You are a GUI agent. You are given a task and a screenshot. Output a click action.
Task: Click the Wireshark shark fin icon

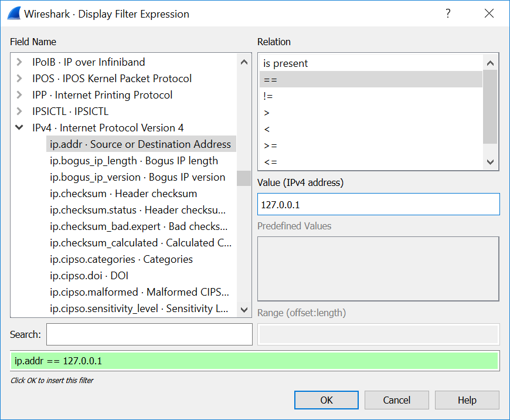(x=13, y=13)
